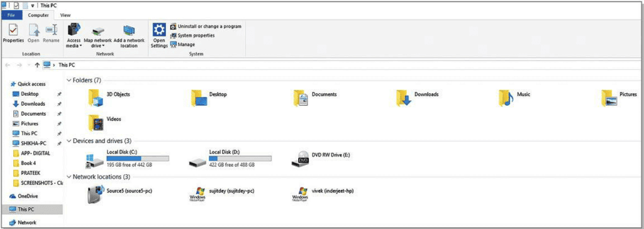Switch to the File tab
The image size is (644, 229).
click(11, 15)
